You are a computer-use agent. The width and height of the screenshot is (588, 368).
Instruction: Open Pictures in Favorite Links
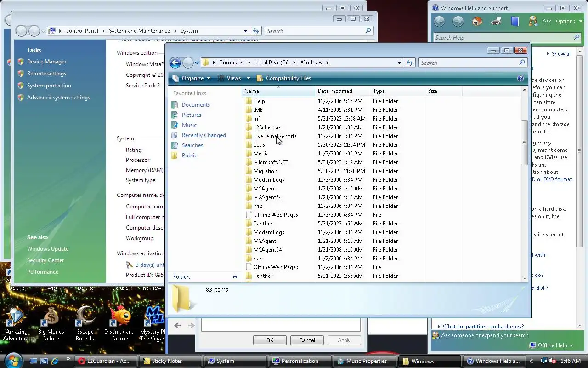[192, 115]
